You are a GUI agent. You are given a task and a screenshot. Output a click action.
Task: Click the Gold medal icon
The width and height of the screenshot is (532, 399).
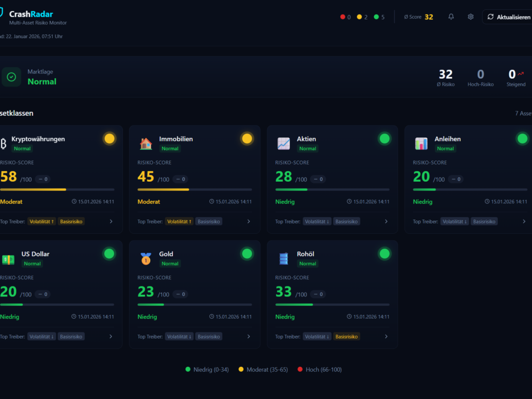(146, 259)
